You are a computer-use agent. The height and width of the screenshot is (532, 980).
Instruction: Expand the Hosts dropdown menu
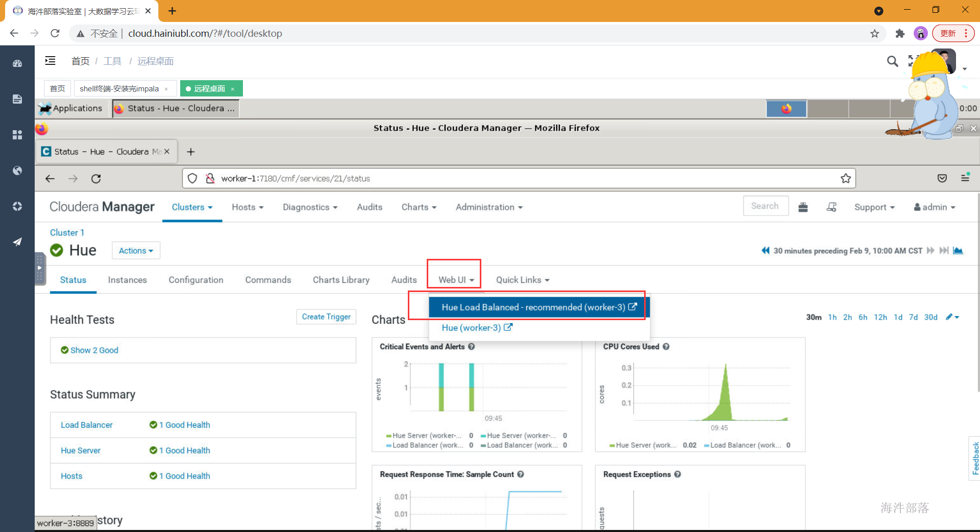tap(248, 207)
